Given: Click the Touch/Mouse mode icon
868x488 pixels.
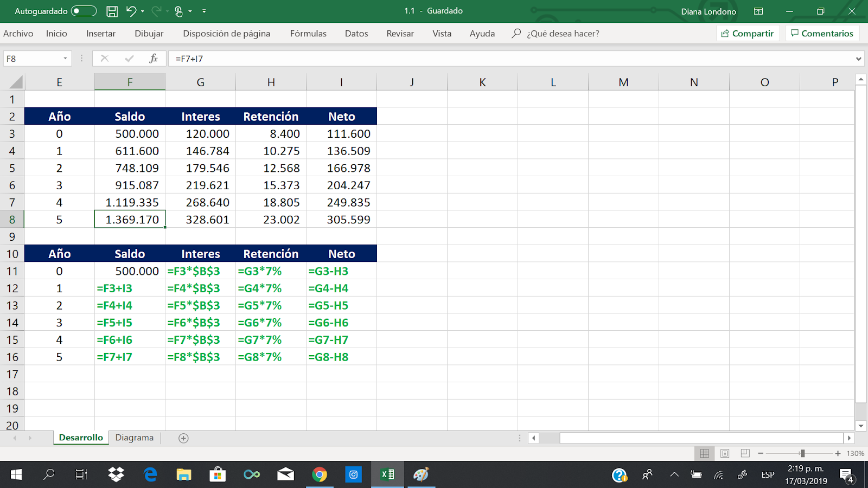Looking at the screenshot, I should pos(179,11).
